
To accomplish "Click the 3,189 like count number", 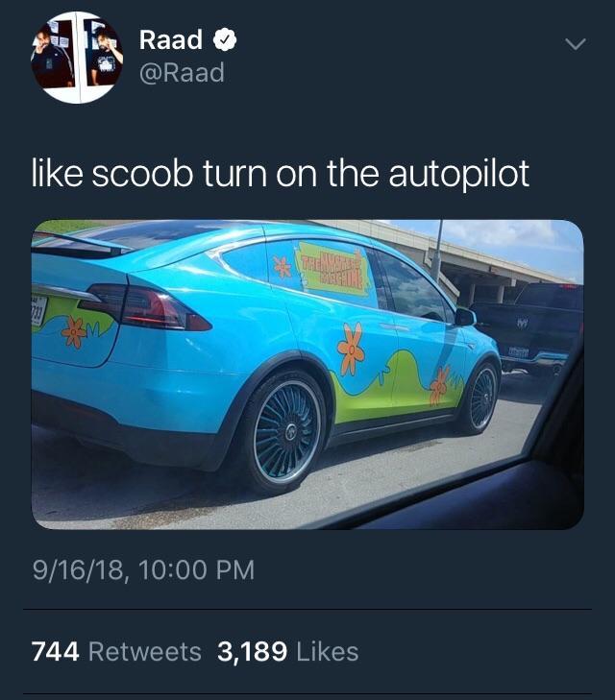I will coord(253,651).
